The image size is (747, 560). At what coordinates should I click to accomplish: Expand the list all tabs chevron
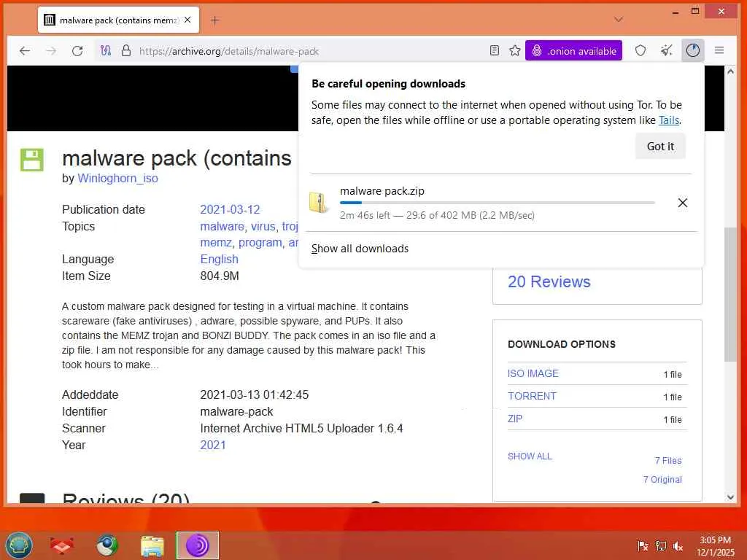[619, 20]
